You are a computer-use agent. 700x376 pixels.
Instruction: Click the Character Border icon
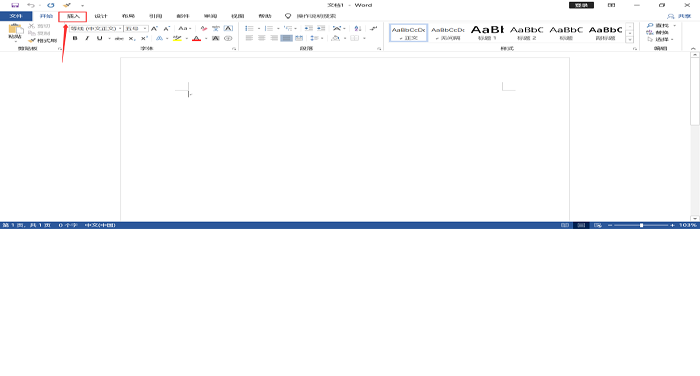[228, 29]
